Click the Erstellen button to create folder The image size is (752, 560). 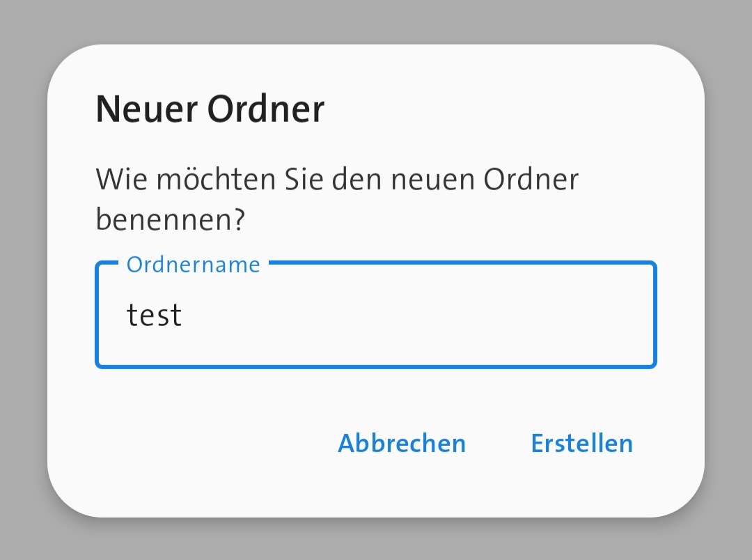pos(581,444)
